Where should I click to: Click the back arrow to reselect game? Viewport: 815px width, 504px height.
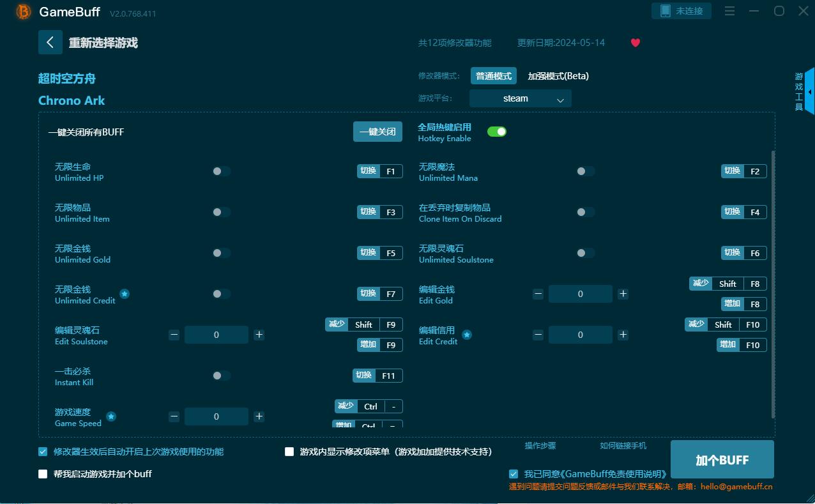pyautogui.click(x=50, y=42)
